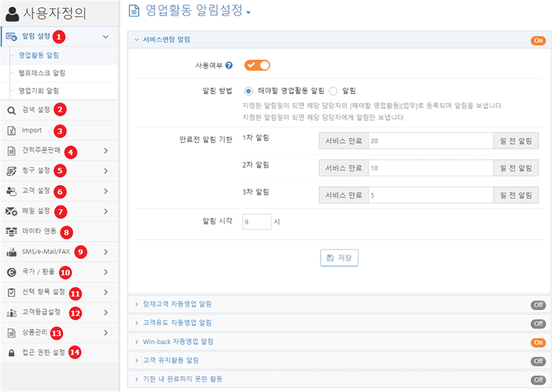Click the 2차 알림 days field showing 10
The image size is (556, 392).
tap(431, 168)
